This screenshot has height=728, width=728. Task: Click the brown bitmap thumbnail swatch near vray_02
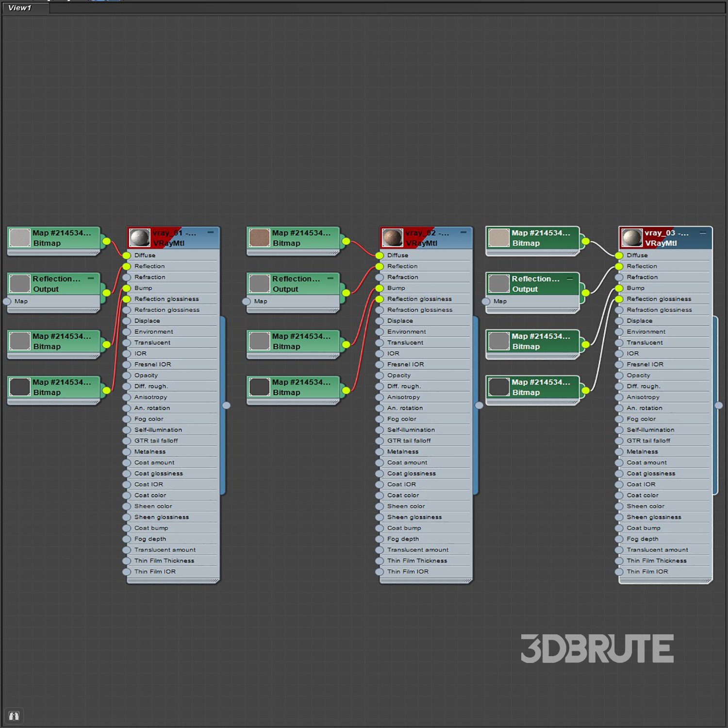tap(259, 238)
